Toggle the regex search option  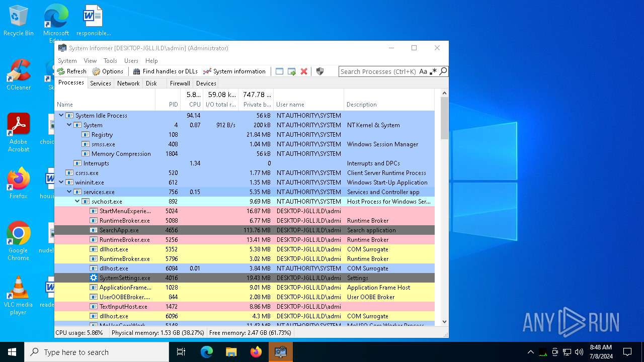pyautogui.click(x=433, y=71)
